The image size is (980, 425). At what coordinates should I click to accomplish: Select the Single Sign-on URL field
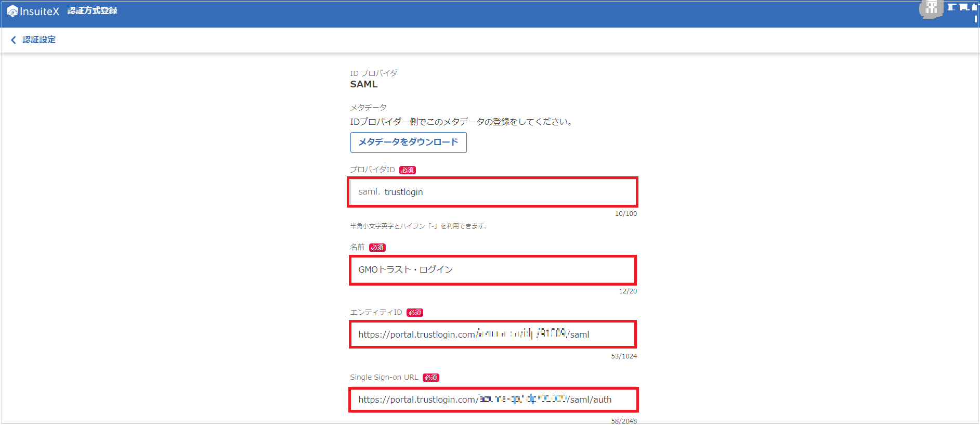[x=492, y=400]
